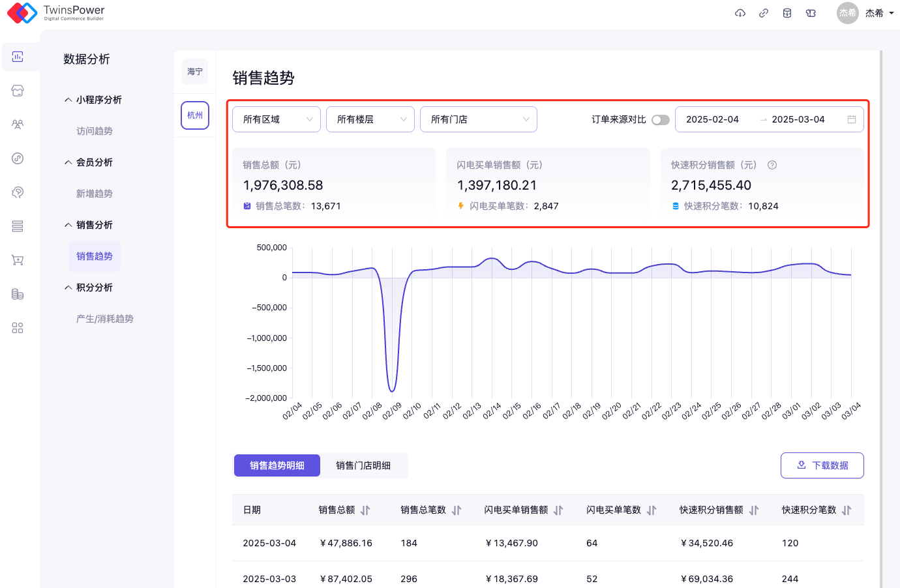Open the 所有区域 dropdown

(277, 119)
